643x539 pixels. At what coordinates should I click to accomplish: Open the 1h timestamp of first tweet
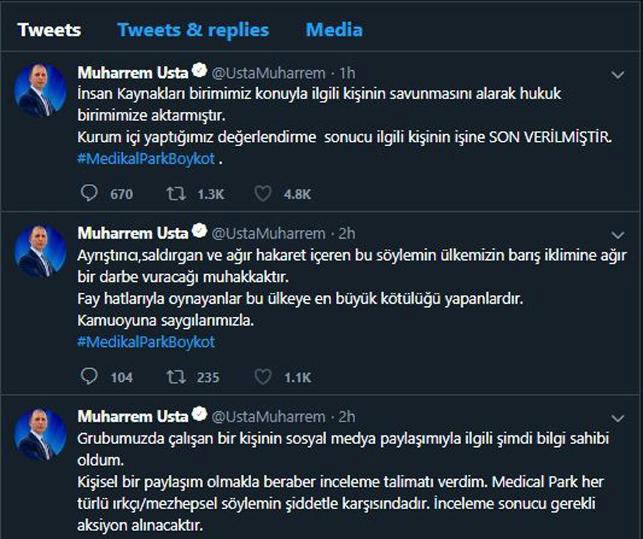tap(348, 73)
